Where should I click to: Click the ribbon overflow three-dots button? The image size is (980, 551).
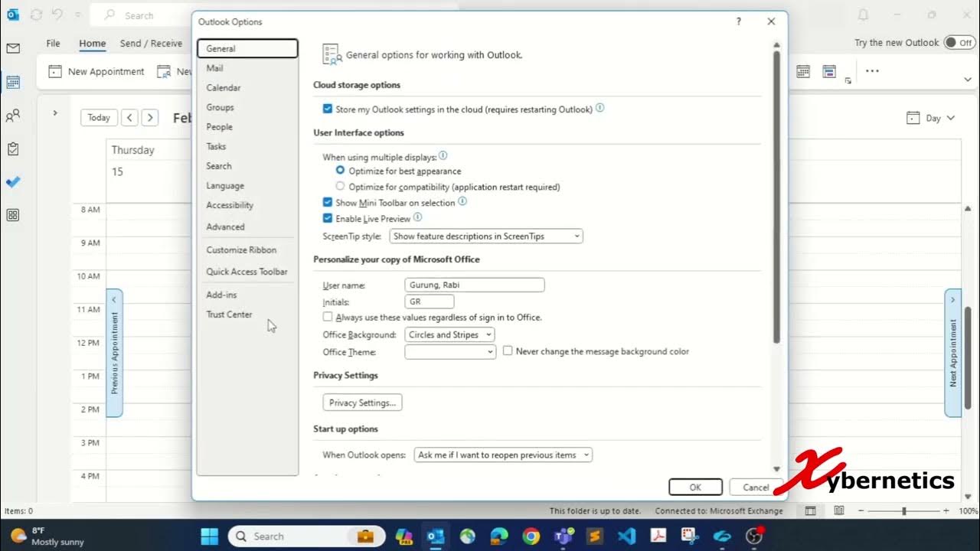coord(872,70)
